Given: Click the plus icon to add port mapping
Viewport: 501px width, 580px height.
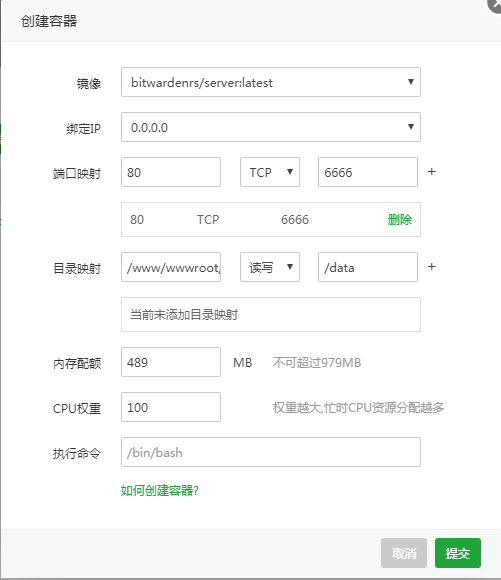Looking at the screenshot, I should [x=431, y=172].
